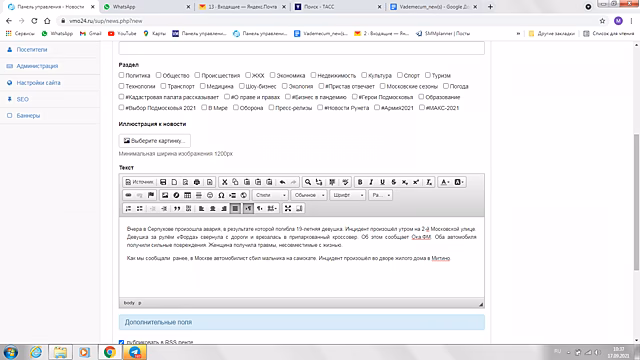Click Выберите картинку button

155,141
